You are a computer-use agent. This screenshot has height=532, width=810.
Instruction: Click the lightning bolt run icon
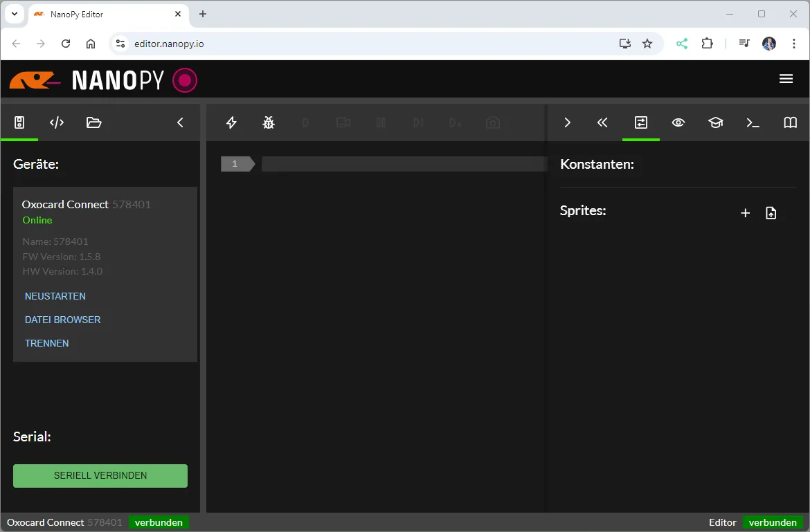[x=232, y=122]
